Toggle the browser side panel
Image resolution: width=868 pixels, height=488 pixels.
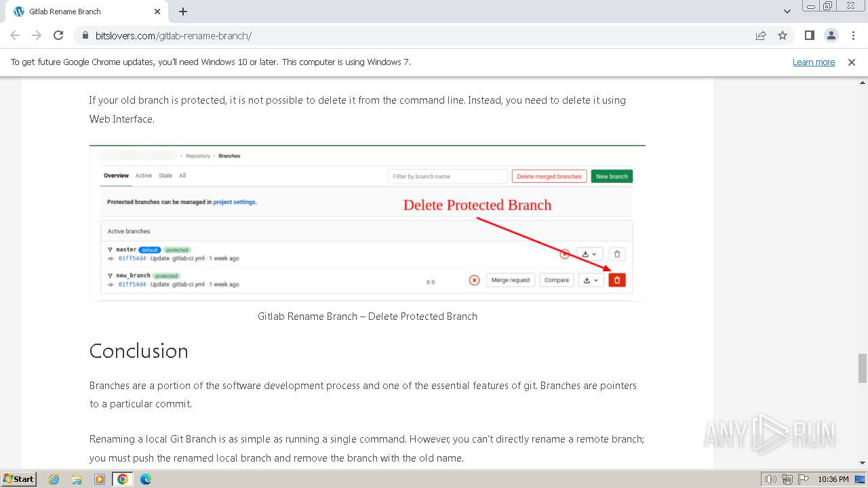coord(809,35)
